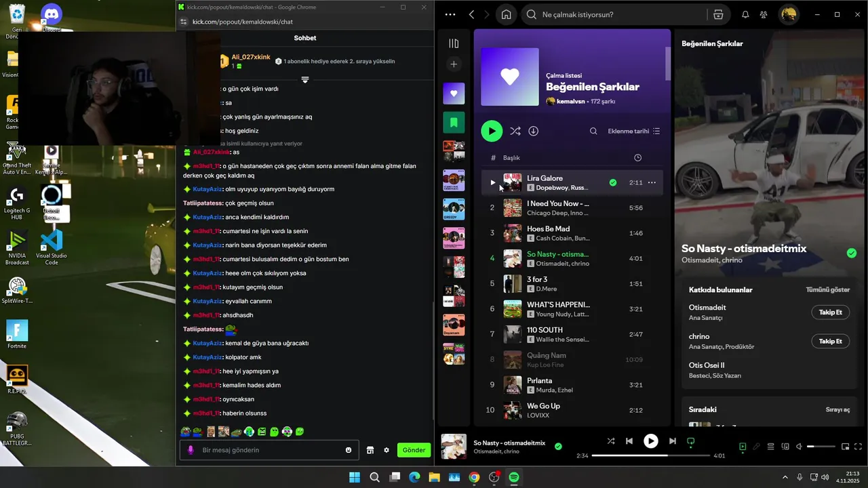Click the browse icon inside Spotify search box

(x=718, y=14)
